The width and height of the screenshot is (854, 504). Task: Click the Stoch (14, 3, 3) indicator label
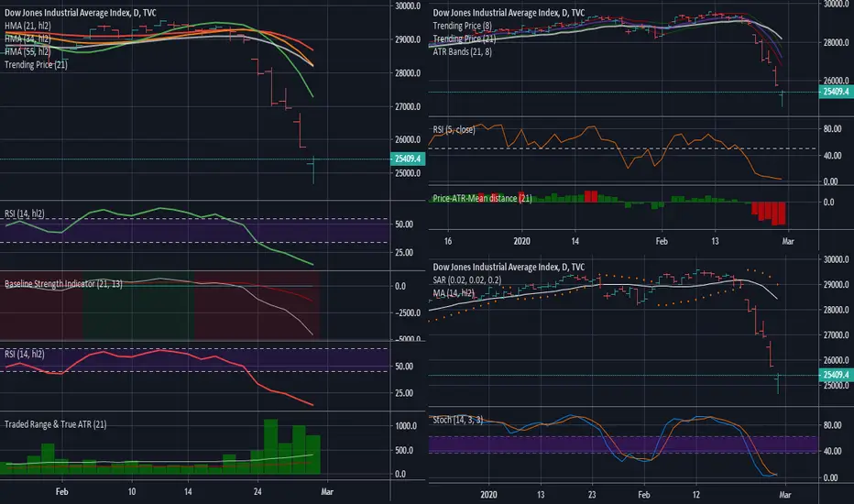pyautogui.click(x=457, y=420)
